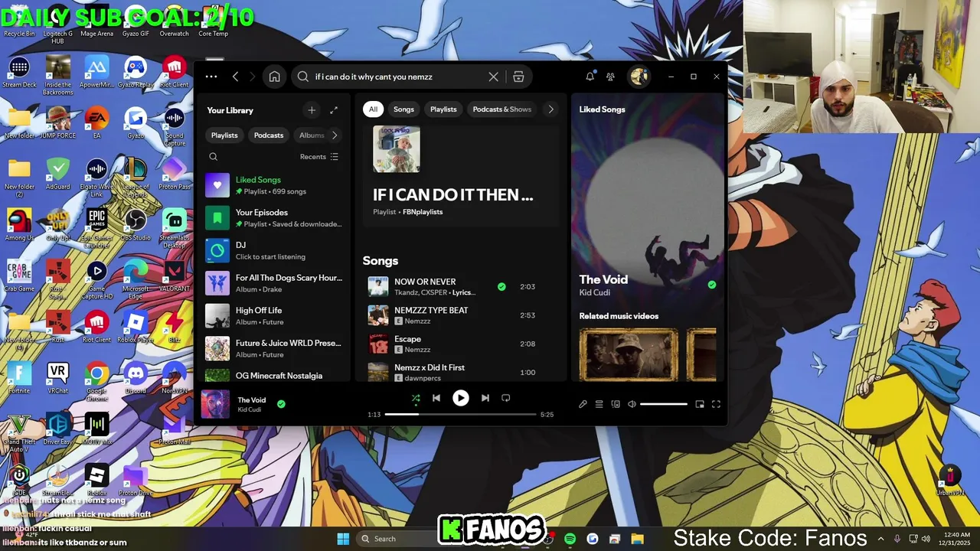Filter library by Podcasts
This screenshot has width=980, height=551.
269,135
